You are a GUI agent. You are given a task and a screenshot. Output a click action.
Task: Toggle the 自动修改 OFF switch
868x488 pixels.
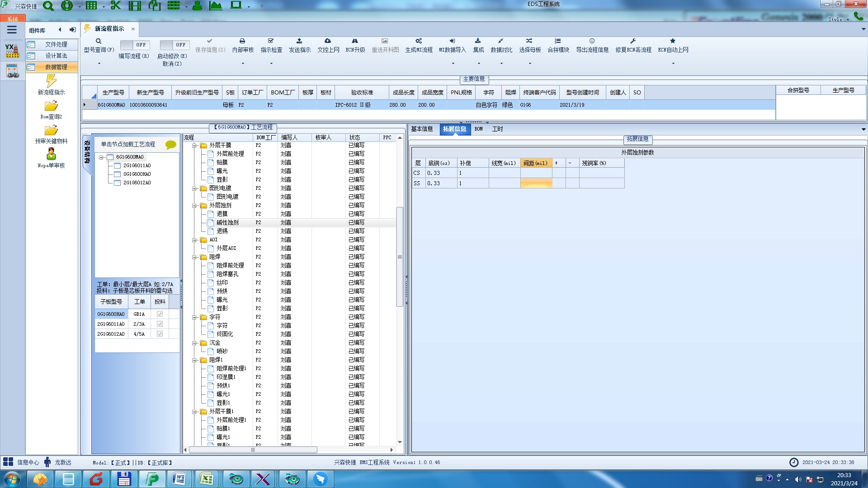click(173, 45)
